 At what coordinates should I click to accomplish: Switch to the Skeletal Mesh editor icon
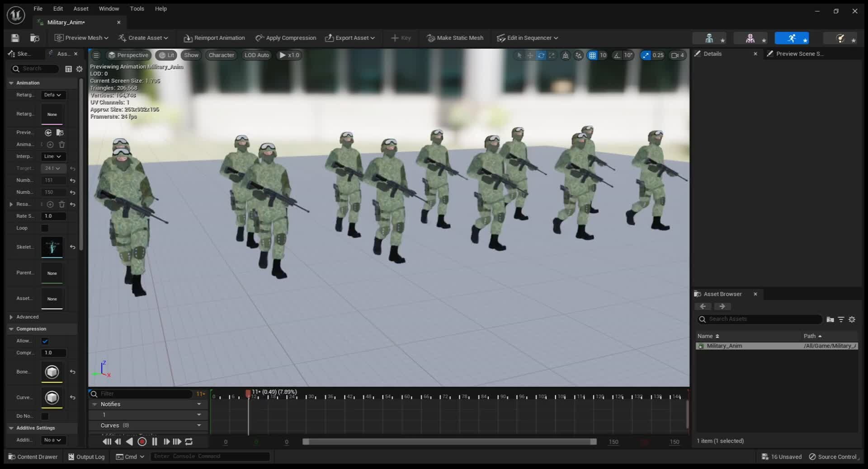coord(750,38)
